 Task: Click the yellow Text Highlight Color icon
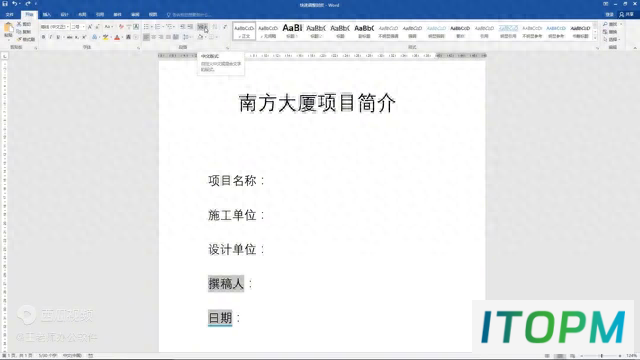coord(106,37)
